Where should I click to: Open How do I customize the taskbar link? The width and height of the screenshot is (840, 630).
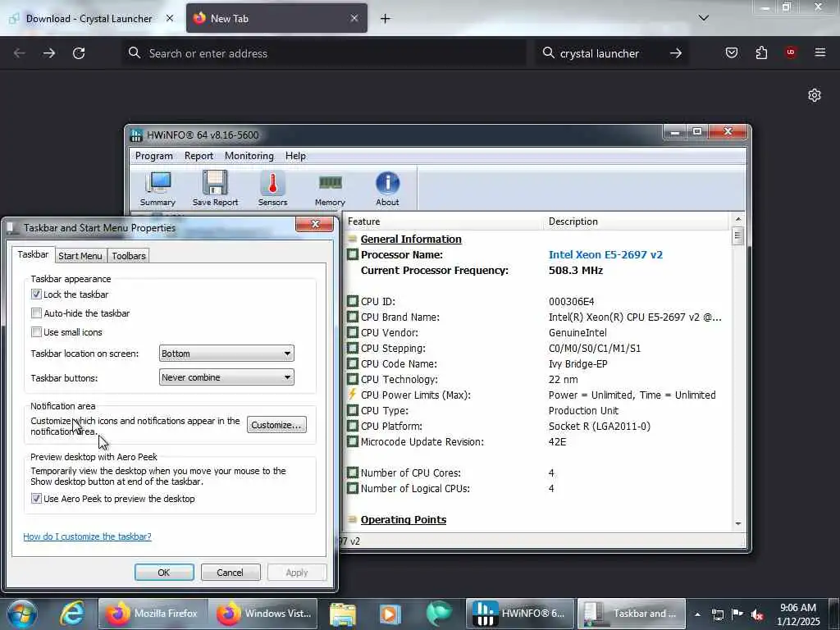coord(87,536)
